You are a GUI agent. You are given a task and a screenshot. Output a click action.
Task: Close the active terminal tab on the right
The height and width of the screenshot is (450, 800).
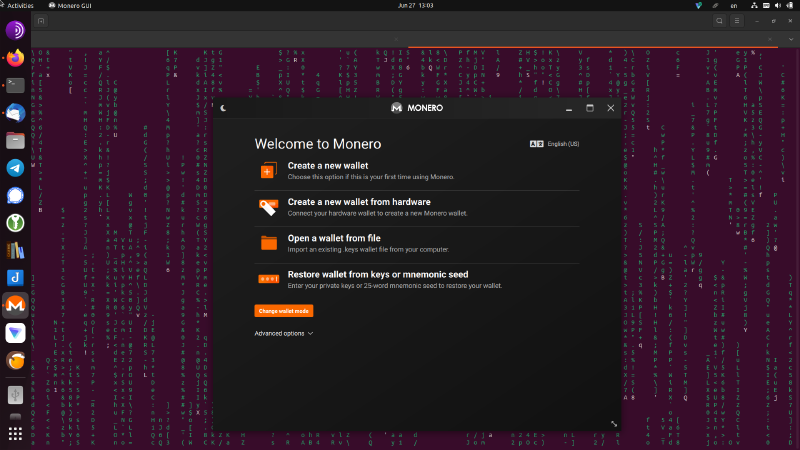770,39
